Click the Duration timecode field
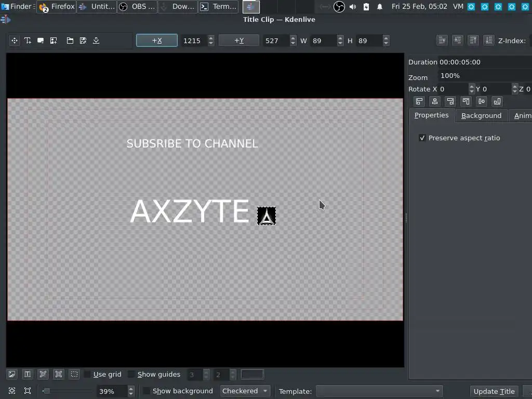This screenshot has height=399, width=532. click(x=485, y=62)
